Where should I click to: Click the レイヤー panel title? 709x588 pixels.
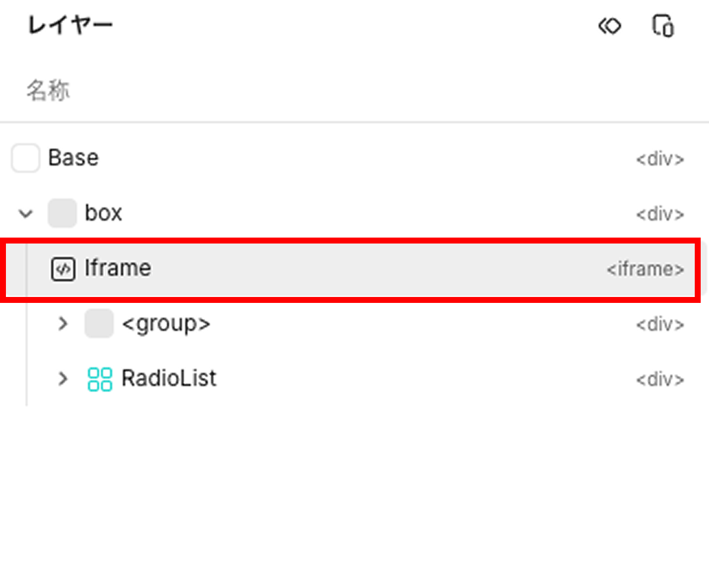point(70,26)
